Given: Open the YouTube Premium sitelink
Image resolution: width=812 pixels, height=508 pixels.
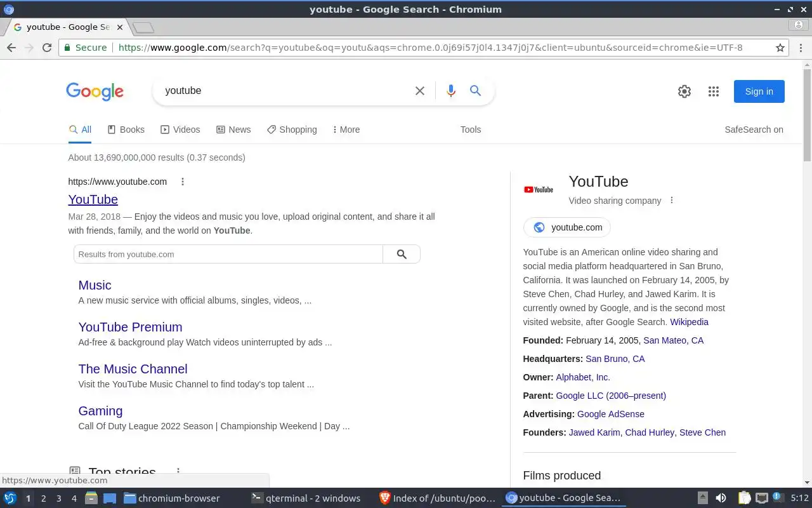Looking at the screenshot, I should pyautogui.click(x=130, y=327).
